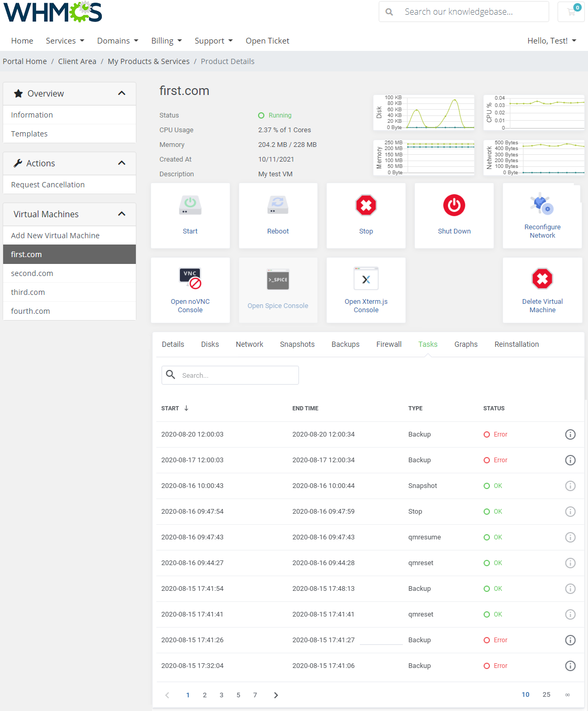Show 25 tasks per page

[x=547, y=695]
